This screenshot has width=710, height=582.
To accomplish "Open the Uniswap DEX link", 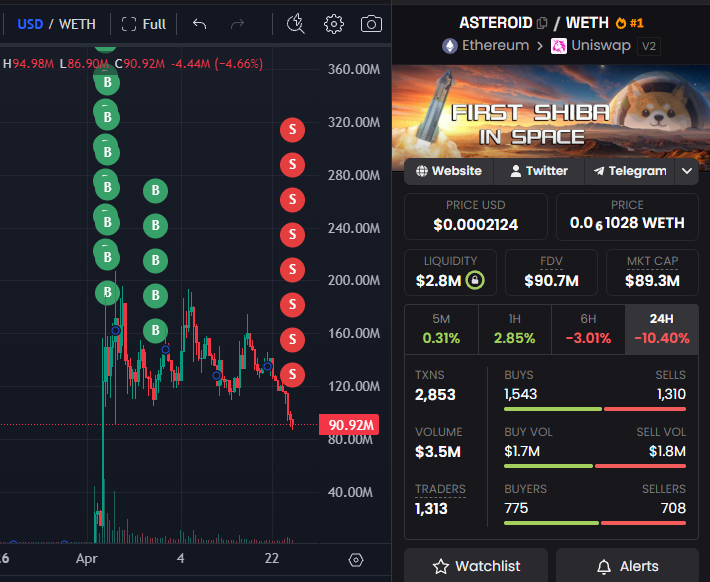I will click(x=590, y=46).
